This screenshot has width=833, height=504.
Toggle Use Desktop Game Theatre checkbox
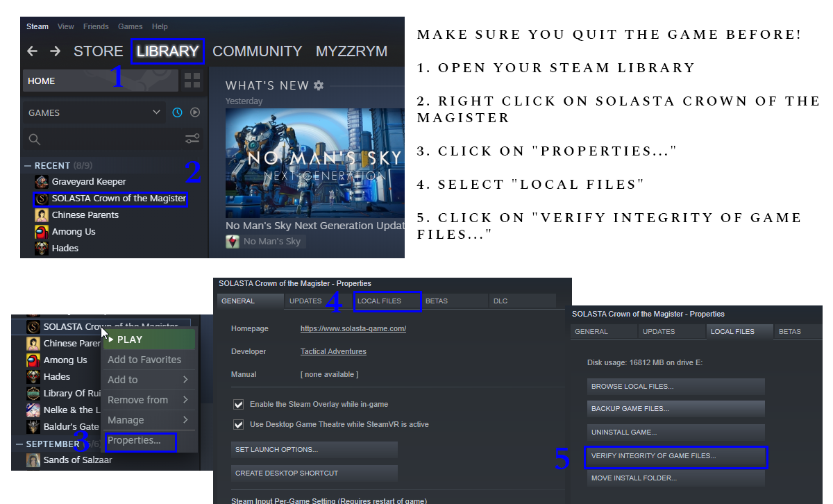tap(239, 424)
